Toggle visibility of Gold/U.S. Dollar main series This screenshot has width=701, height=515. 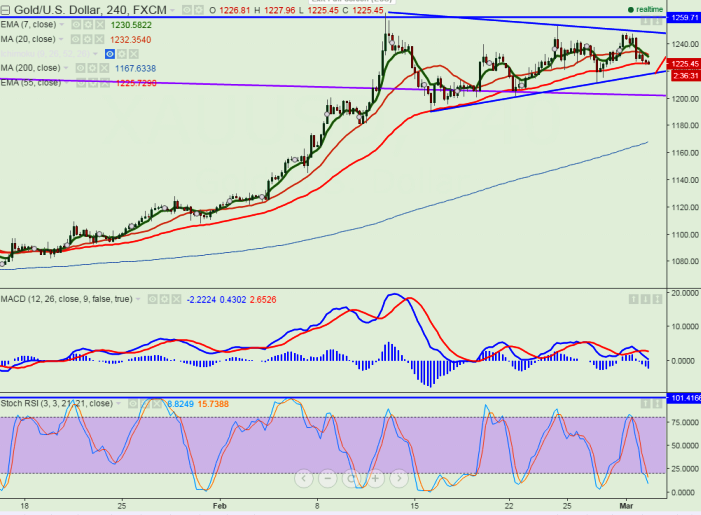tap(187, 10)
